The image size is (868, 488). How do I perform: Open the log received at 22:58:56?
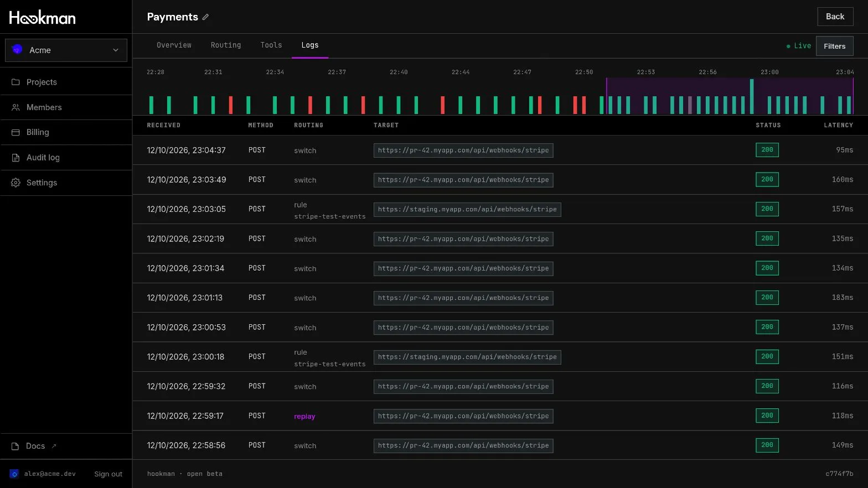pyautogui.click(x=500, y=445)
